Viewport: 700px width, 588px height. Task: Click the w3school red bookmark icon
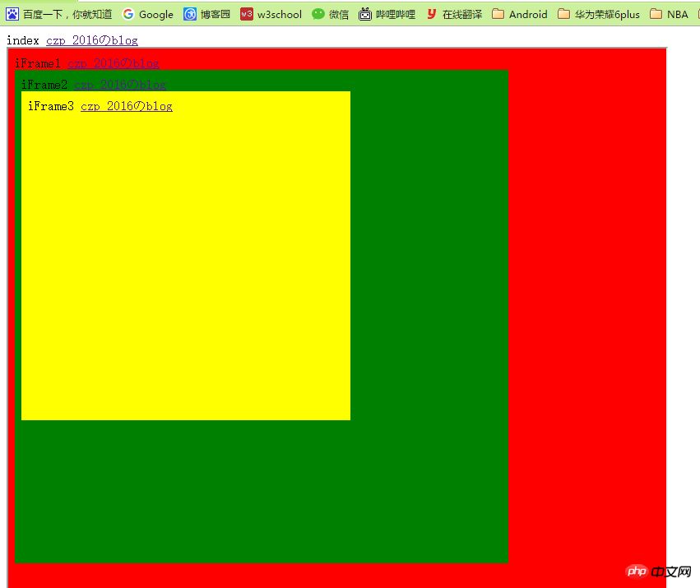pos(247,14)
